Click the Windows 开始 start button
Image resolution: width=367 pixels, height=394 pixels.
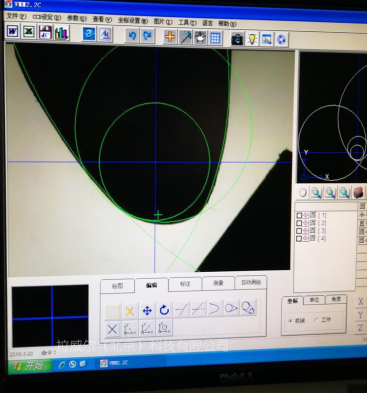coord(30,366)
